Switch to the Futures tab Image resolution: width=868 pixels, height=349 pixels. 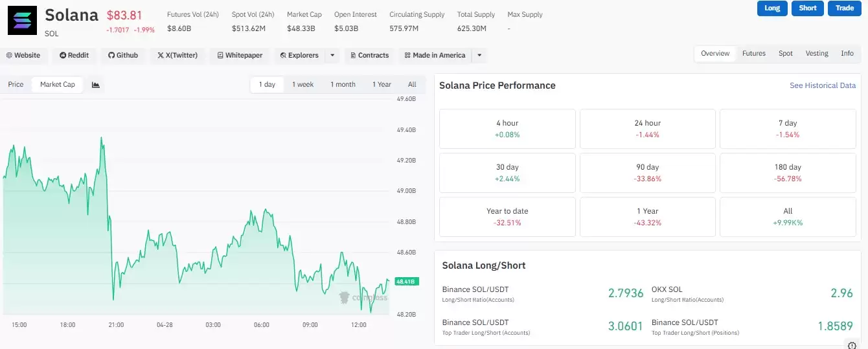pos(753,54)
